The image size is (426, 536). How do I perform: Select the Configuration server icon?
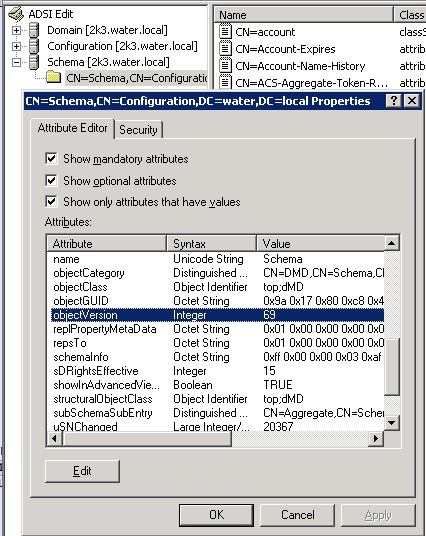34,46
